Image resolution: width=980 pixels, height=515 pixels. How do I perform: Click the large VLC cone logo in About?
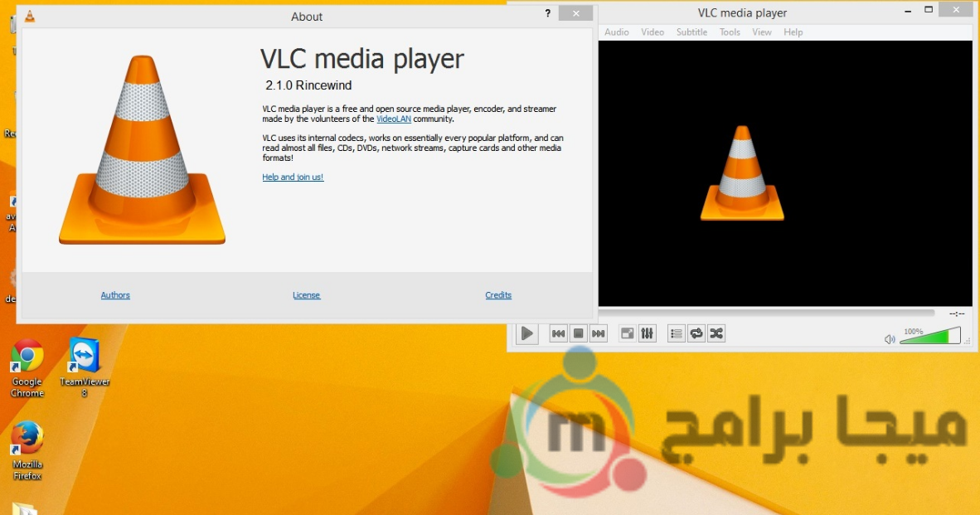coord(142,149)
